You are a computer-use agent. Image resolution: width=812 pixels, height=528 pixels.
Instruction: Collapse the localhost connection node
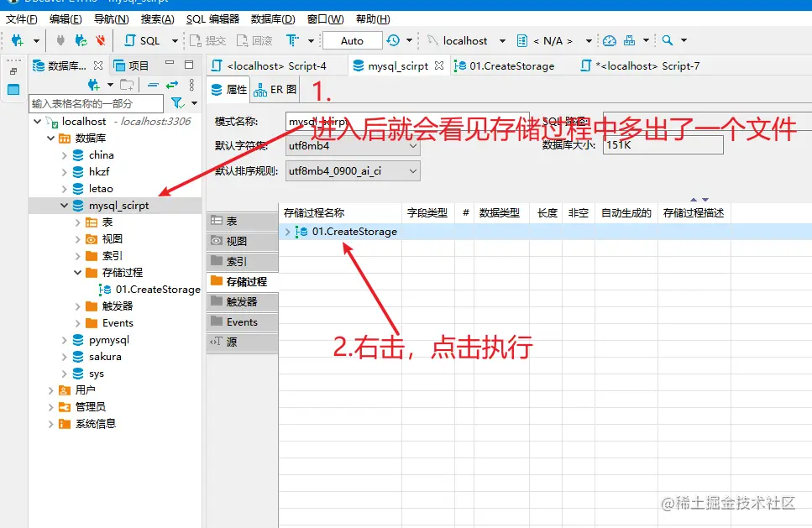37,122
